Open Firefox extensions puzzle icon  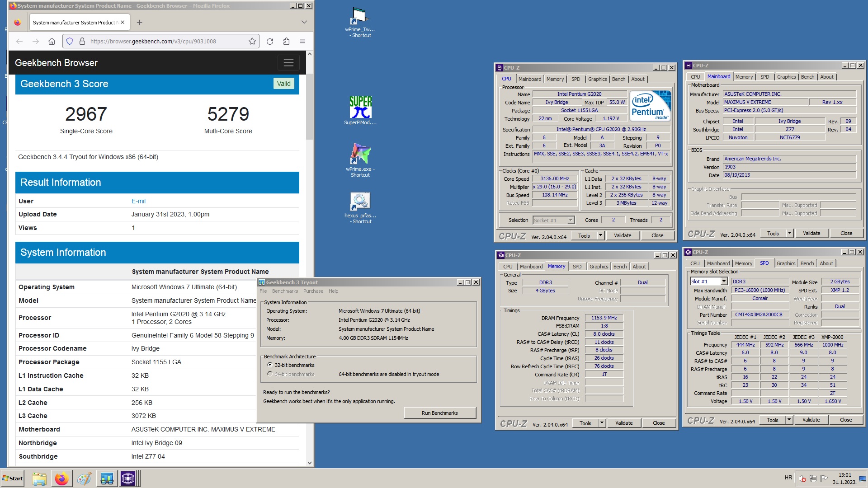[x=286, y=41]
